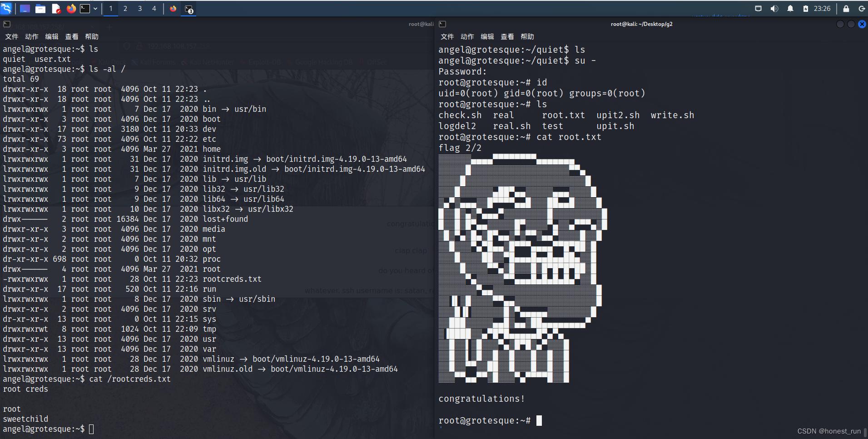The width and height of the screenshot is (868, 439).
Task: Open the Kali Whisker applications menu
Action: coord(7,8)
